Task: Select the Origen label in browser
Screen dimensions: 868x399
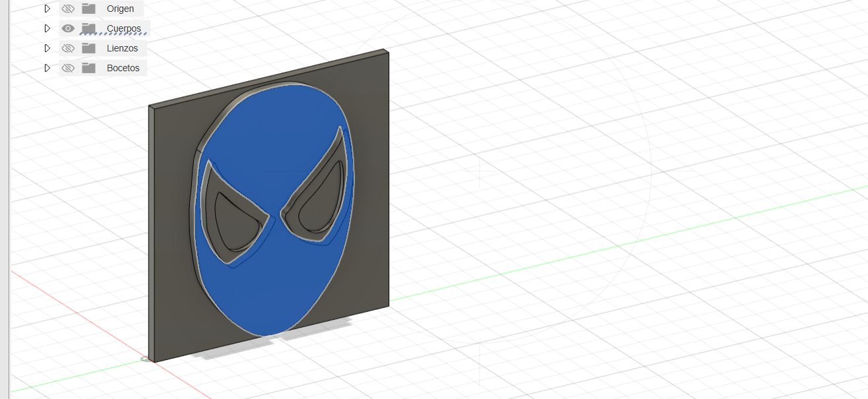Action: [120, 9]
